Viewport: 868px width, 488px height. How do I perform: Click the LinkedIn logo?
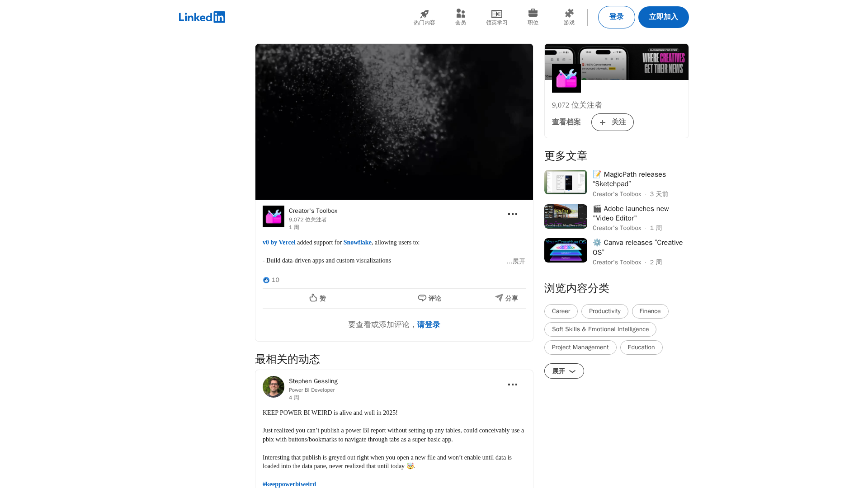[202, 17]
